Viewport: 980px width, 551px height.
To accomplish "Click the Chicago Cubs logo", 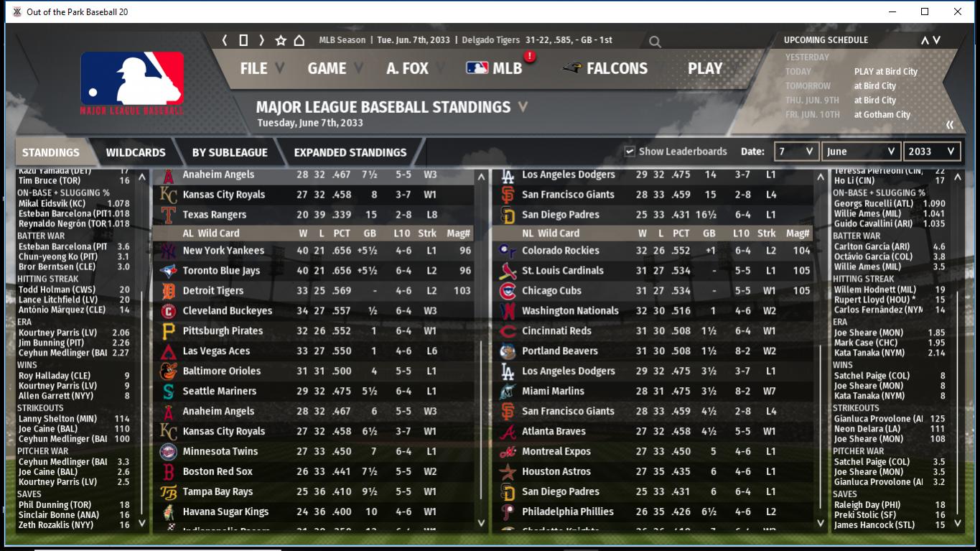I will (x=508, y=291).
